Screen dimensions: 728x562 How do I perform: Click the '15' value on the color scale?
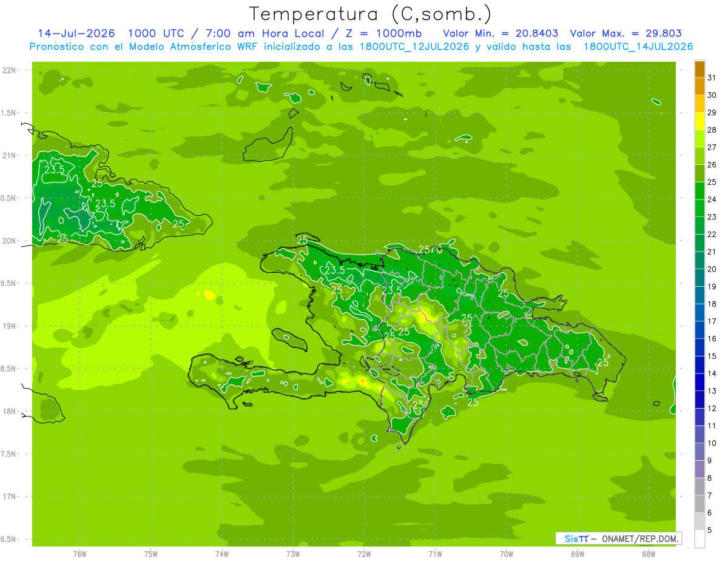(x=712, y=356)
